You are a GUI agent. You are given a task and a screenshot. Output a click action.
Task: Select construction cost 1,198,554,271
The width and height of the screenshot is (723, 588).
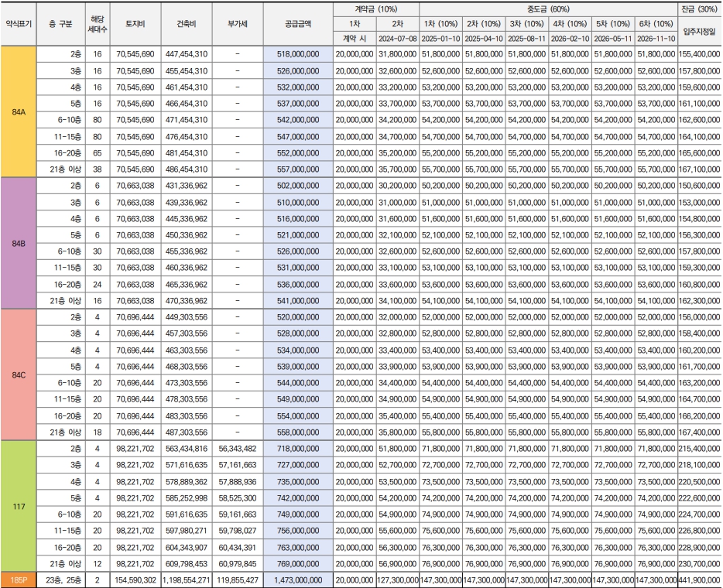[187, 580]
